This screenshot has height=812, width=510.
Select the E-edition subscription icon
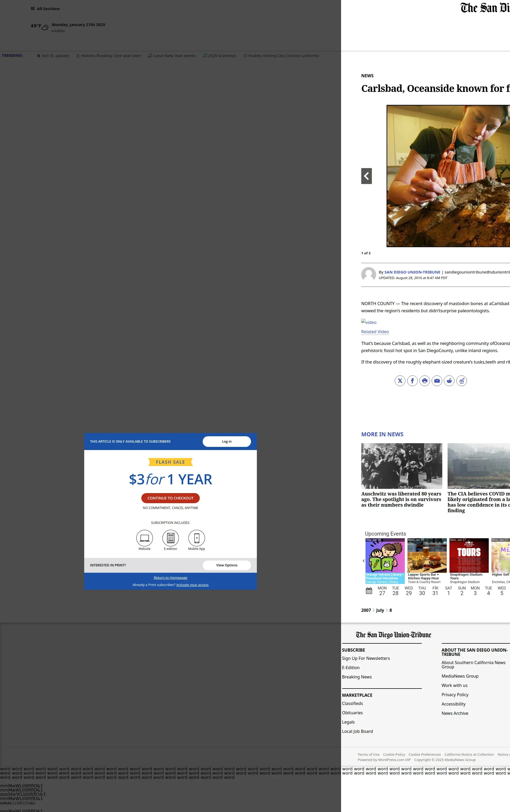(170, 538)
